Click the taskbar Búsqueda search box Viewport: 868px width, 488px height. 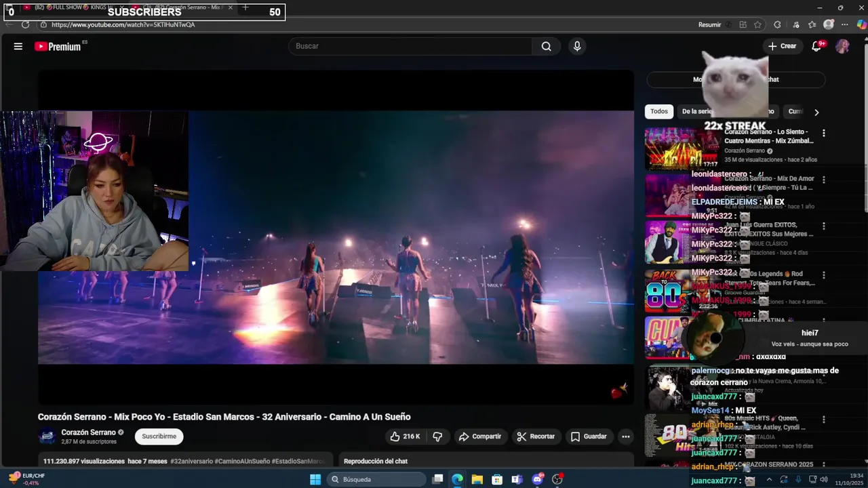click(x=377, y=479)
